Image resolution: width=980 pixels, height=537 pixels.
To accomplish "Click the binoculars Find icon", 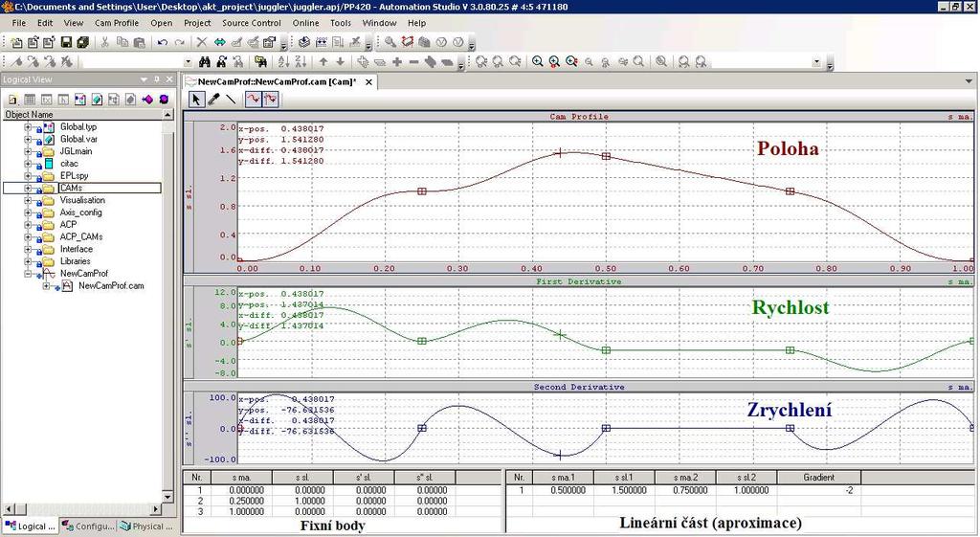I will click(x=205, y=61).
